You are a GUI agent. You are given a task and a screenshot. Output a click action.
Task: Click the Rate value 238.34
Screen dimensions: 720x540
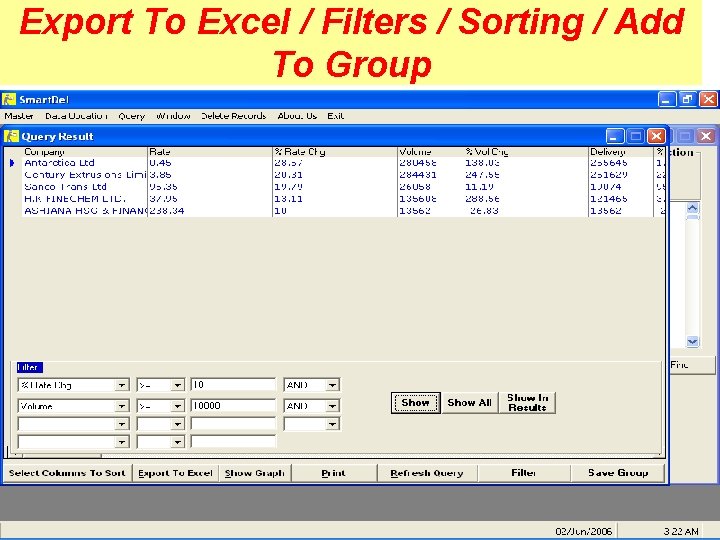coord(167,211)
